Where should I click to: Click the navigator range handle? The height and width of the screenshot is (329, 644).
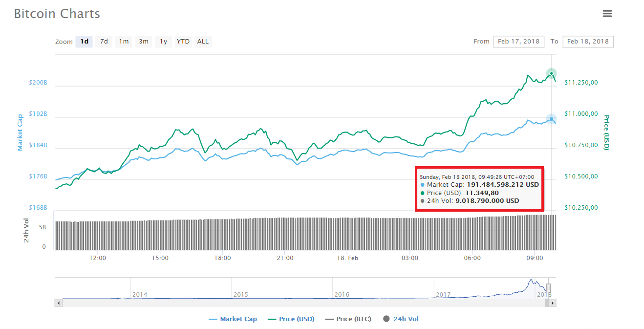pos(548,288)
